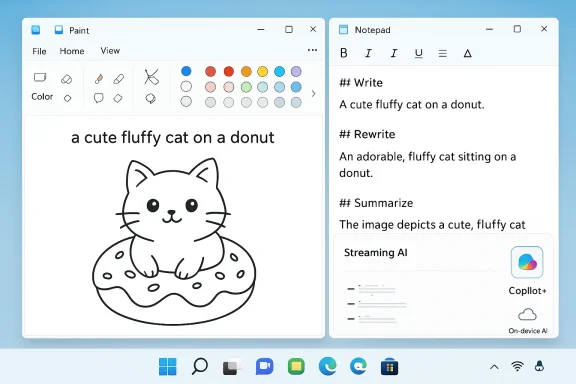This screenshot has width=576, height=384.
Task: Click the '## Write' heading in Notepad
Action: coord(361,83)
